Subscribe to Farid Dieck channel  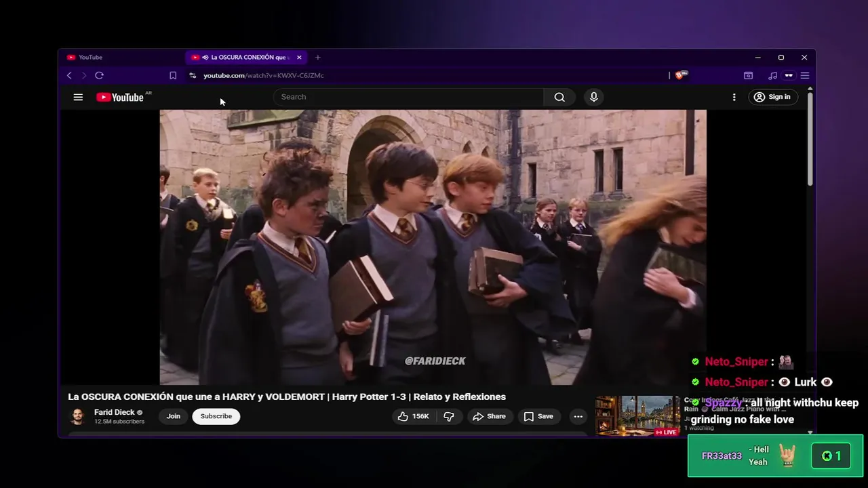(x=216, y=416)
